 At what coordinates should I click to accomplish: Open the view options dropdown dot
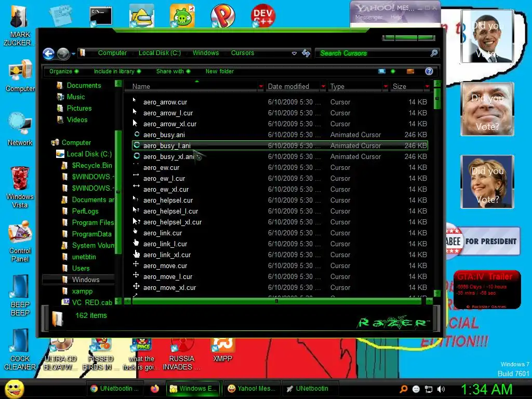(x=393, y=71)
